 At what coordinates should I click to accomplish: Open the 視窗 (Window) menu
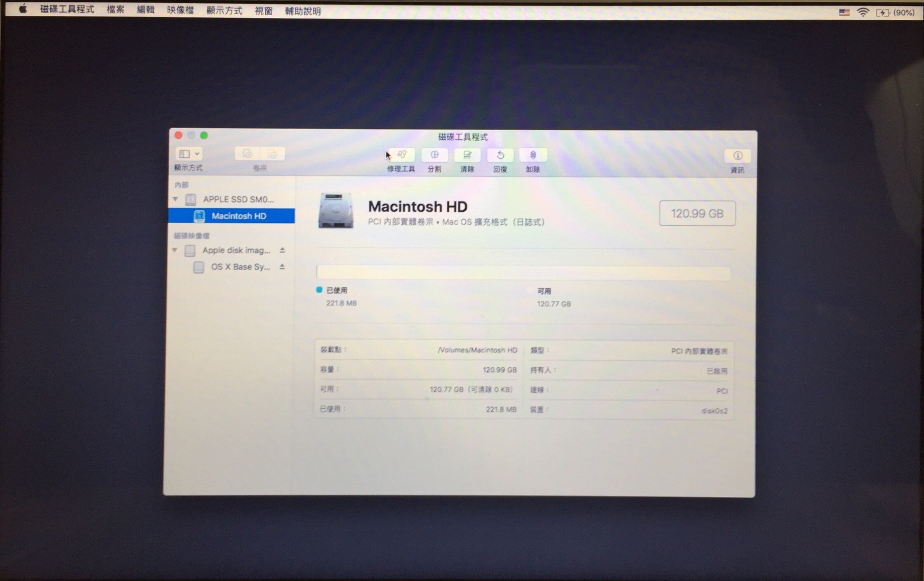pyautogui.click(x=264, y=11)
